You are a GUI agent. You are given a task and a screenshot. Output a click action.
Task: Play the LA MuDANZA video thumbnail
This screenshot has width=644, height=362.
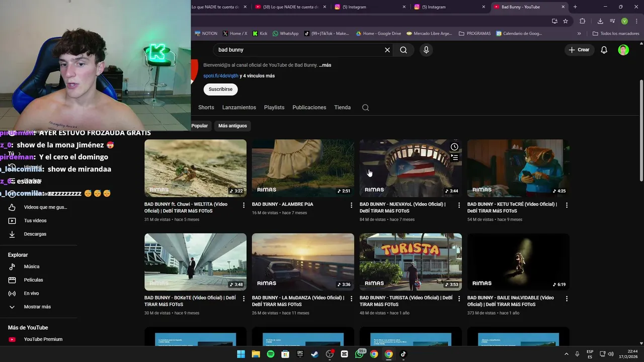[x=303, y=262]
